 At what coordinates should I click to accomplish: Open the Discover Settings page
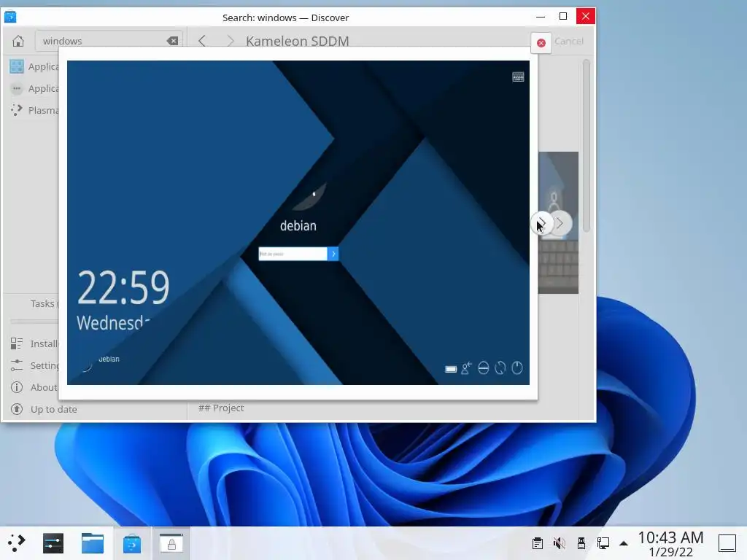click(34, 365)
